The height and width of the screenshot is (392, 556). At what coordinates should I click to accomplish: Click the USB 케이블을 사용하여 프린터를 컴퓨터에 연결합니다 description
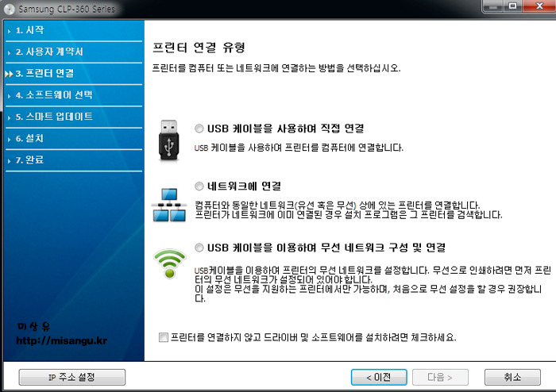pyautogui.click(x=299, y=148)
